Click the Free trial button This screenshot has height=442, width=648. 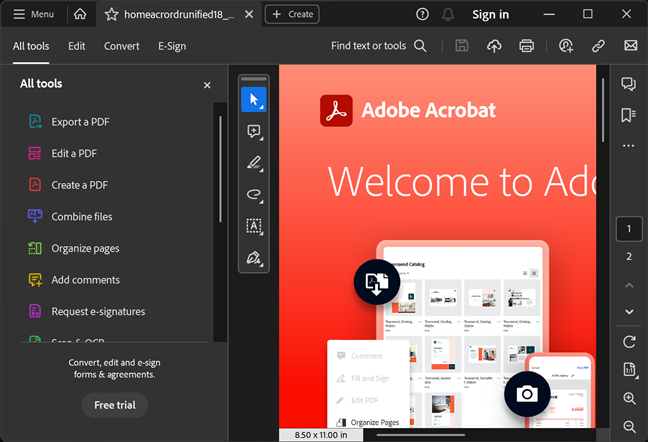(115, 405)
